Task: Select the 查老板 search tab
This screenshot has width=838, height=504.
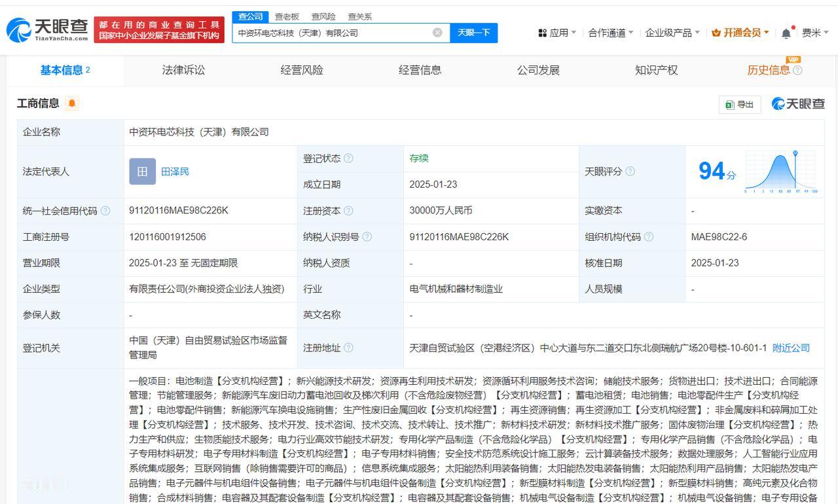Action: (287, 16)
